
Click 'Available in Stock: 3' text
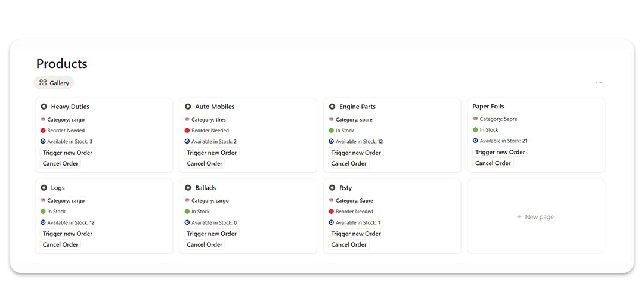point(70,142)
